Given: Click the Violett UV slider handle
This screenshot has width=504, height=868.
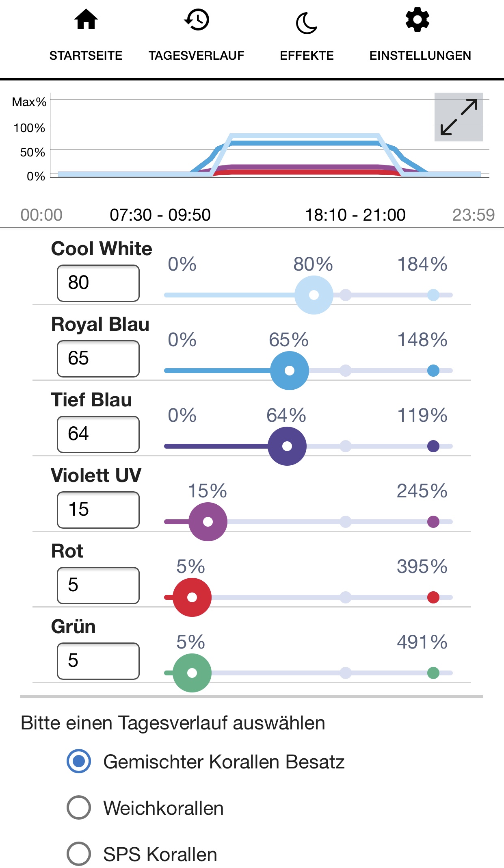Looking at the screenshot, I should pyautogui.click(x=208, y=522).
